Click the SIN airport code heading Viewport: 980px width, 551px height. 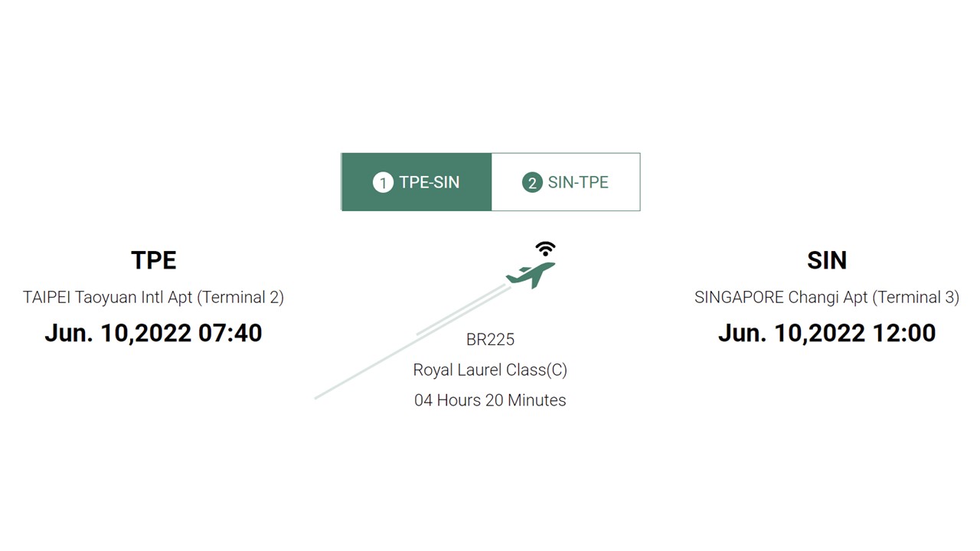coord(826,260)
